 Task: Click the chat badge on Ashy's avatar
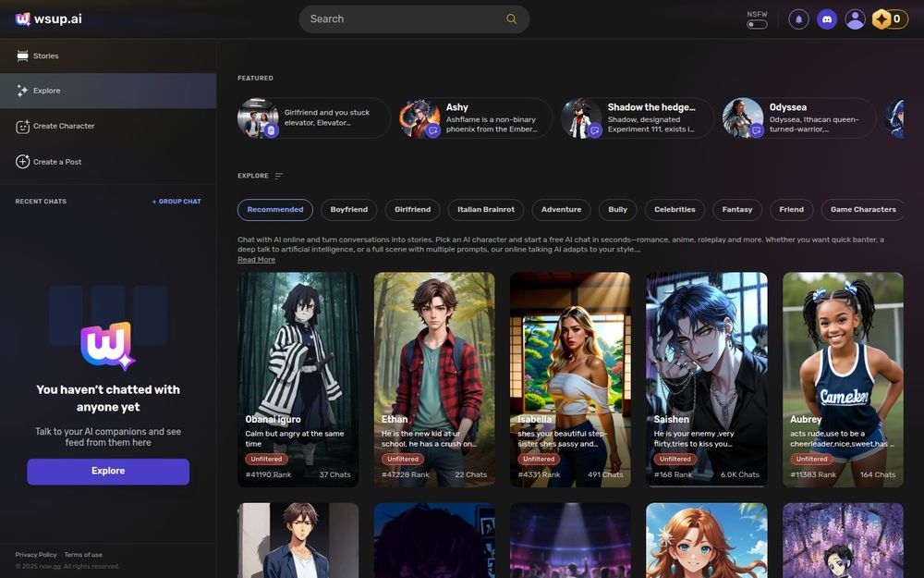point(432,130)
